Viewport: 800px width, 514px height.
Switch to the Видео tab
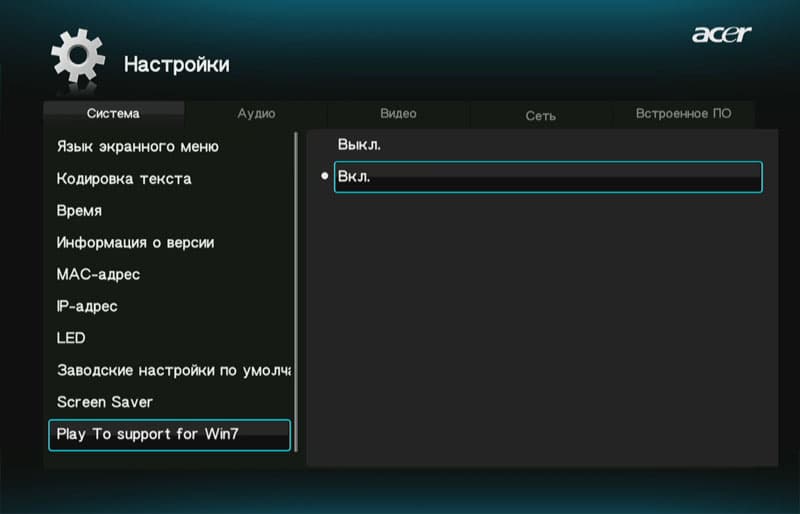coord(398,114)
